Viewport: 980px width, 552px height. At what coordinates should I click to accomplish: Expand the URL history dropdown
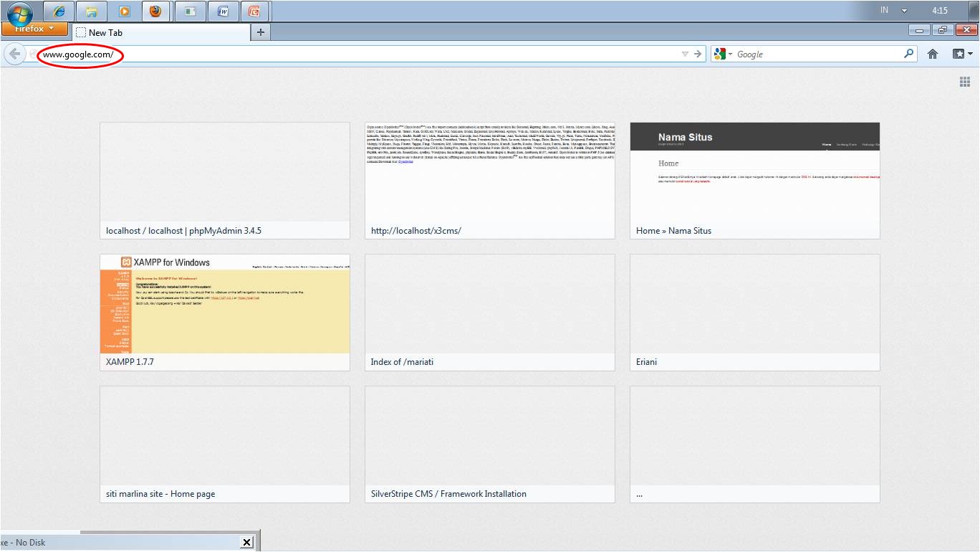pyautogui.click(x=684, y=54)
